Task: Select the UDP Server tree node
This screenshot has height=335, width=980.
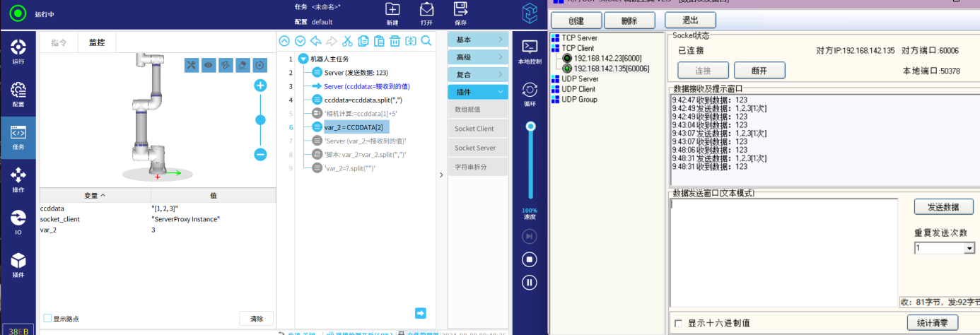Action: pyautogui.click(x=579, y=79)
